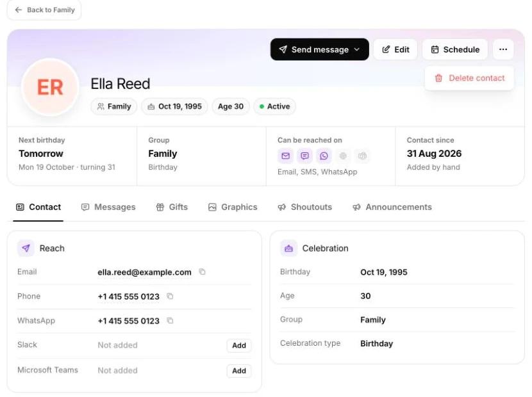Click the Reach section paper-plane icon
The image size is (532, 397).
[x=26, y=248]
